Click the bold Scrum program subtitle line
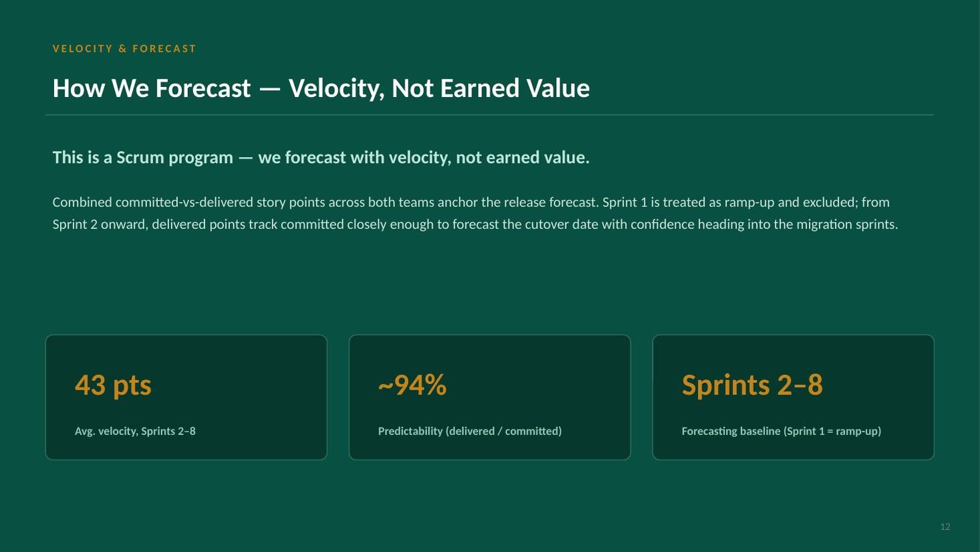The image size is (980, 552). [321, 157]
